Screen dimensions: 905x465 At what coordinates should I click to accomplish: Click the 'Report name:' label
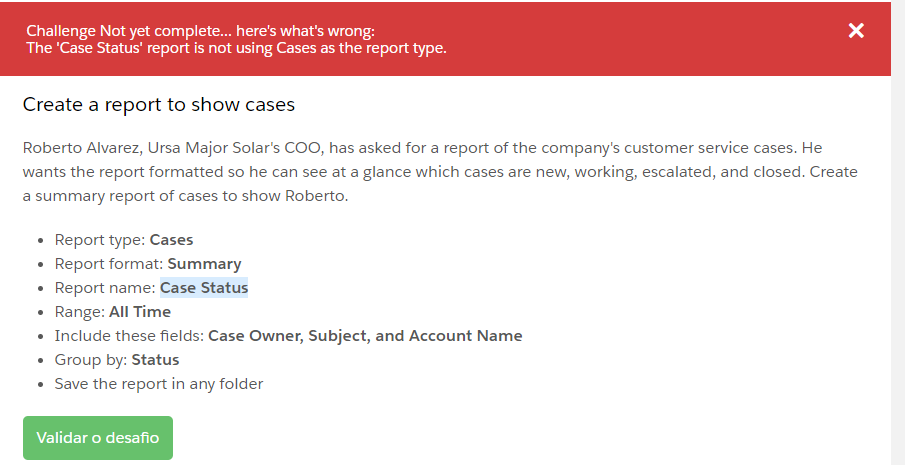pos(105,288)
